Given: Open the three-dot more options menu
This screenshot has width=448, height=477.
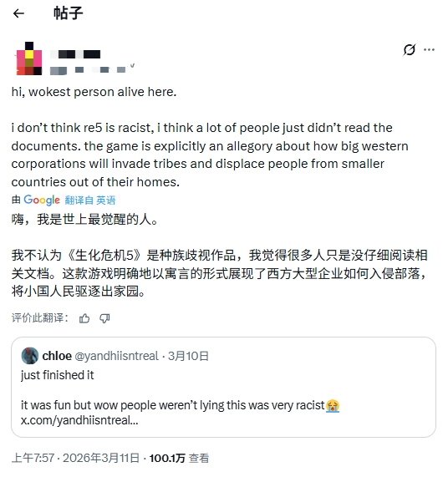Looking at the screenshot, I should (429, 49).
